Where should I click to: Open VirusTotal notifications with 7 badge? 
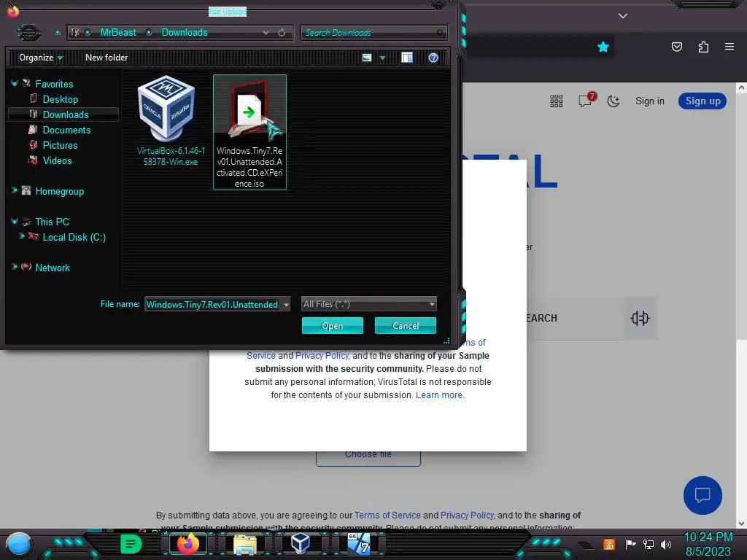[x=587, y=99]
